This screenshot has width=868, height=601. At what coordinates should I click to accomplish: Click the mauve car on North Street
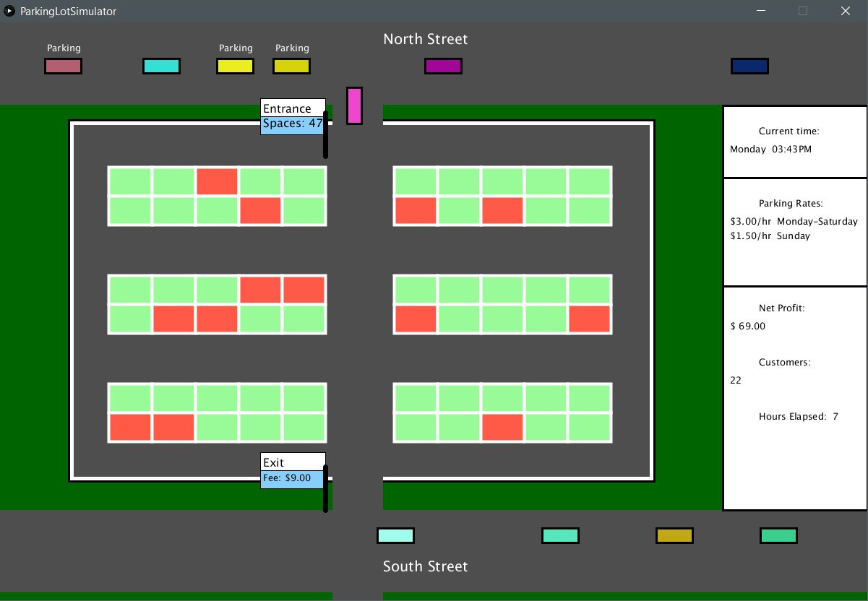coord(63,66)
